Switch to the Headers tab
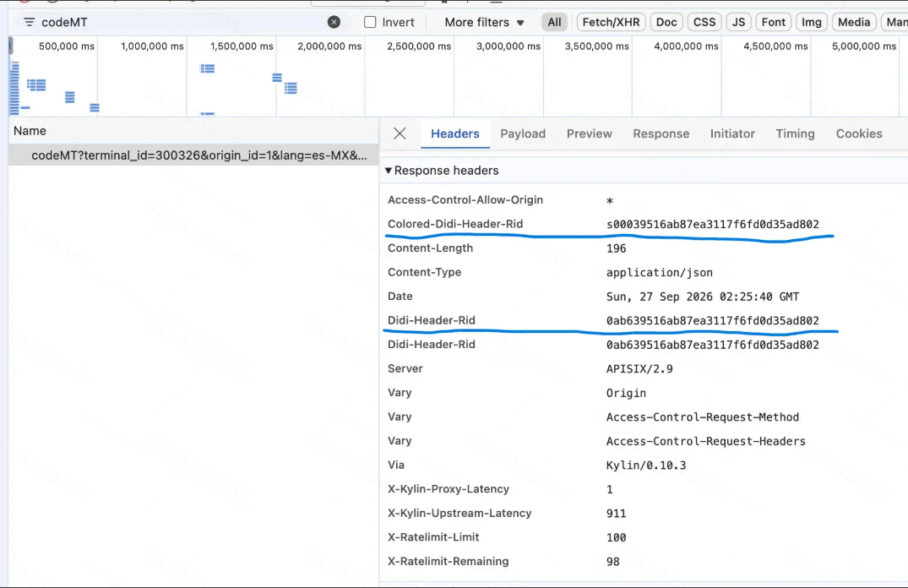Viewport: 908px width, 588px height. click(455, 133)
